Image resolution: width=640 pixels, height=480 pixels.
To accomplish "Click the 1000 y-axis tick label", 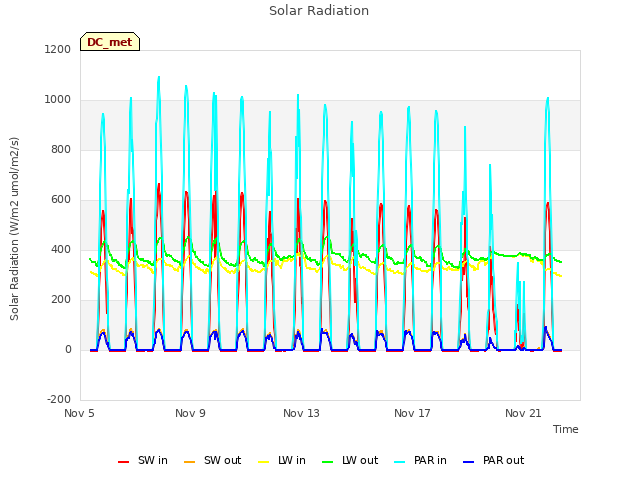I will pos(58,100).
